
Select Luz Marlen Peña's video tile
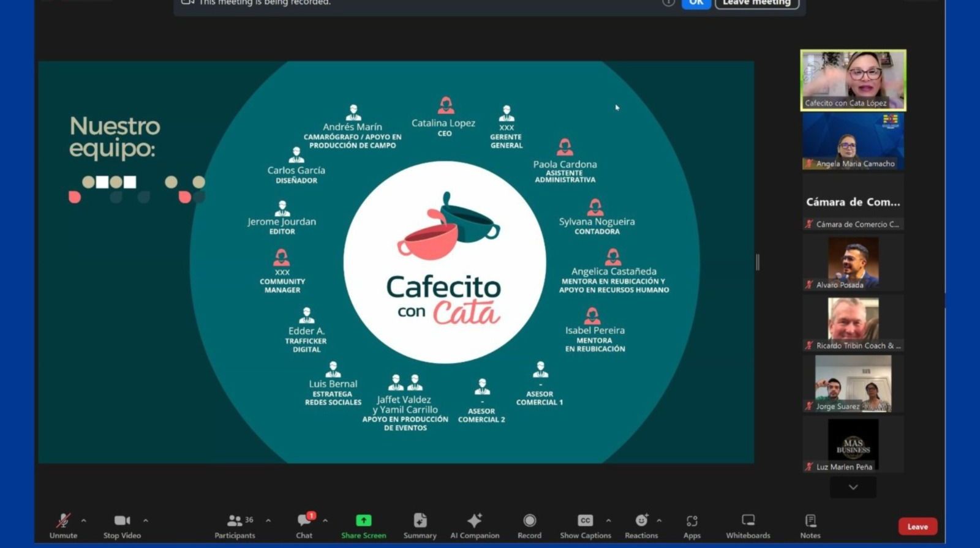coord(853,445)
